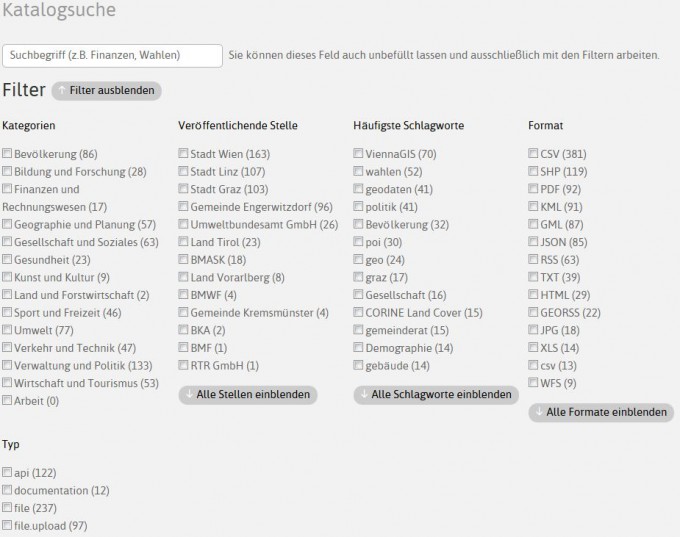
Task: Check the KML (91) format box
Action: pos(533,206)
